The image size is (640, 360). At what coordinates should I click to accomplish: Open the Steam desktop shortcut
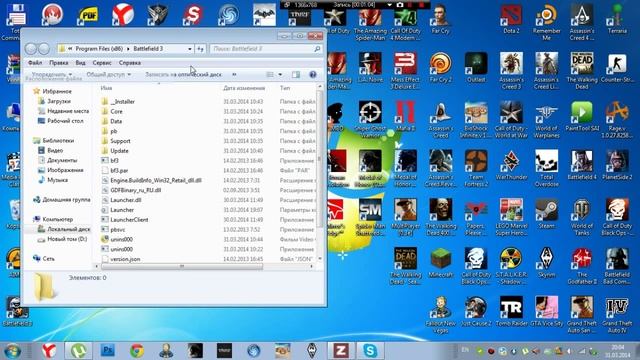coord(546,213)
